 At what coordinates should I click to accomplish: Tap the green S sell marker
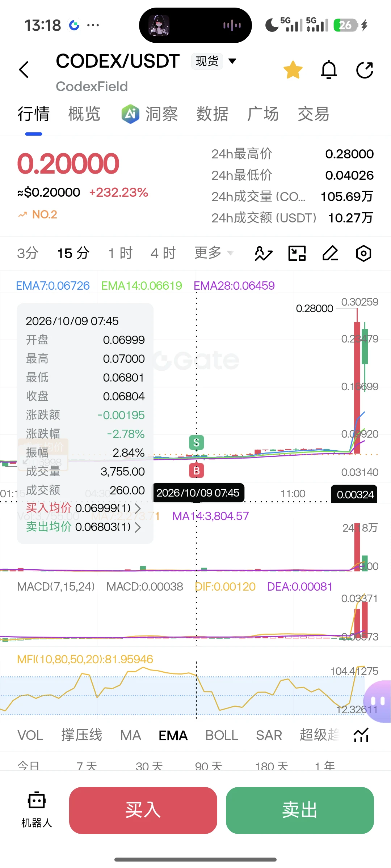(x=197, y=442)
